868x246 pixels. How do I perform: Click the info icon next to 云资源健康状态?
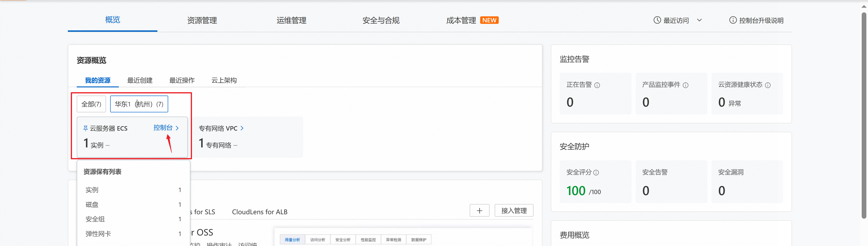(768, 85)
